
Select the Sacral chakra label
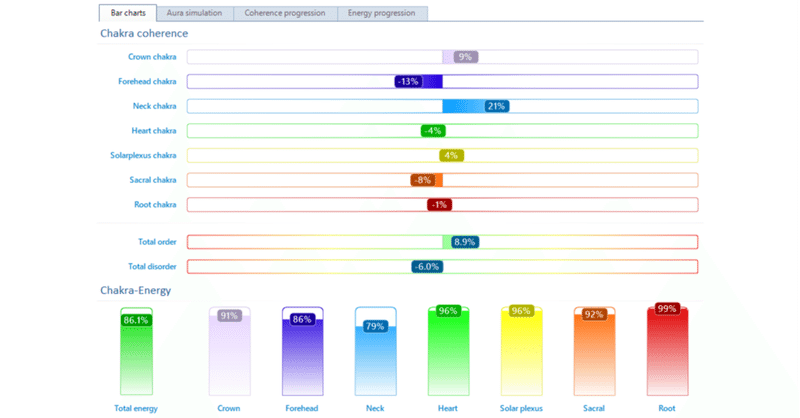(153, 180)
